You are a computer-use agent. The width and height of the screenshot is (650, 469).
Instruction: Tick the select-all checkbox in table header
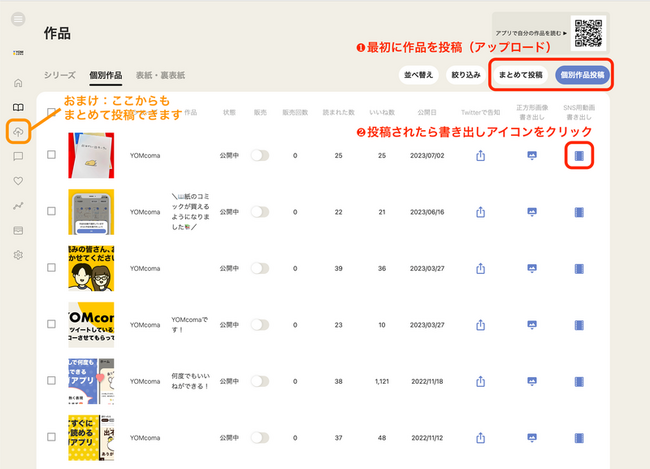click(51, 113)
